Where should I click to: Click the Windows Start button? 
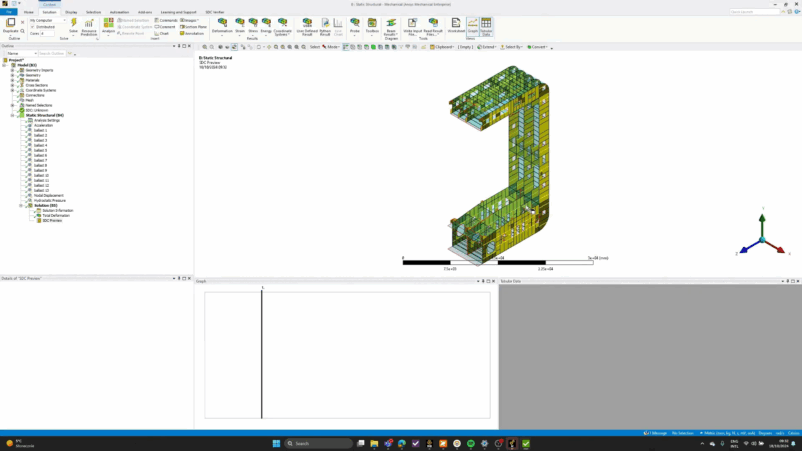275,443
